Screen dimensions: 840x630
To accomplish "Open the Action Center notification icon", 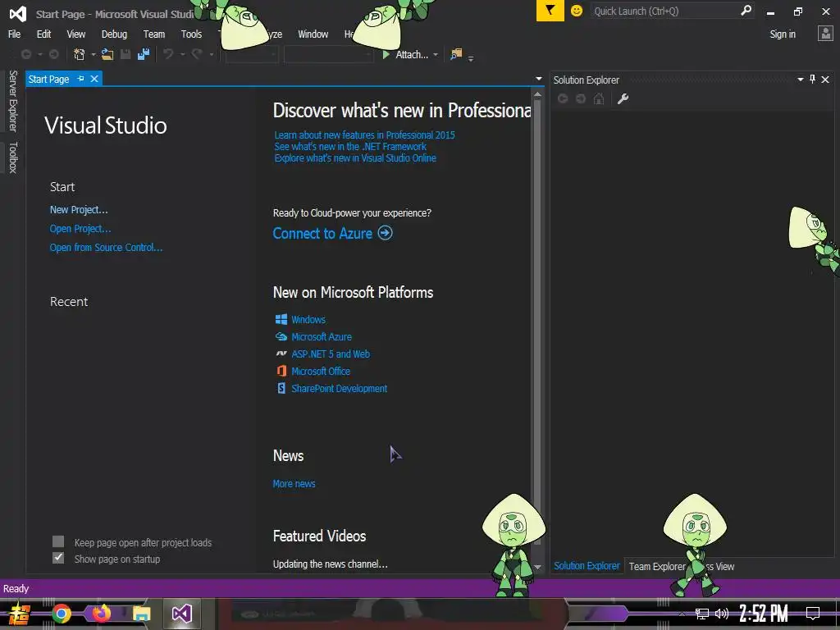I will [x=813, y=614].
